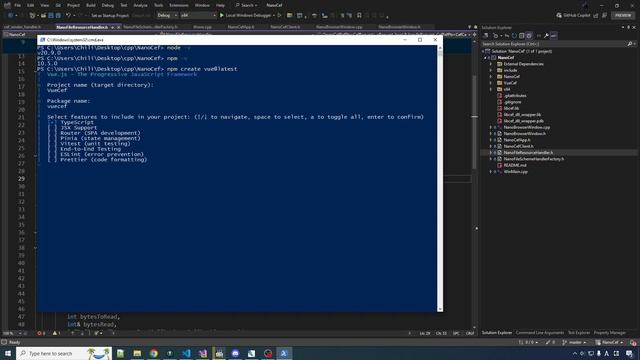The image size is (640, 360).
Task: Click the Router (SPA development) line in terminal
Action: (100, 133)
